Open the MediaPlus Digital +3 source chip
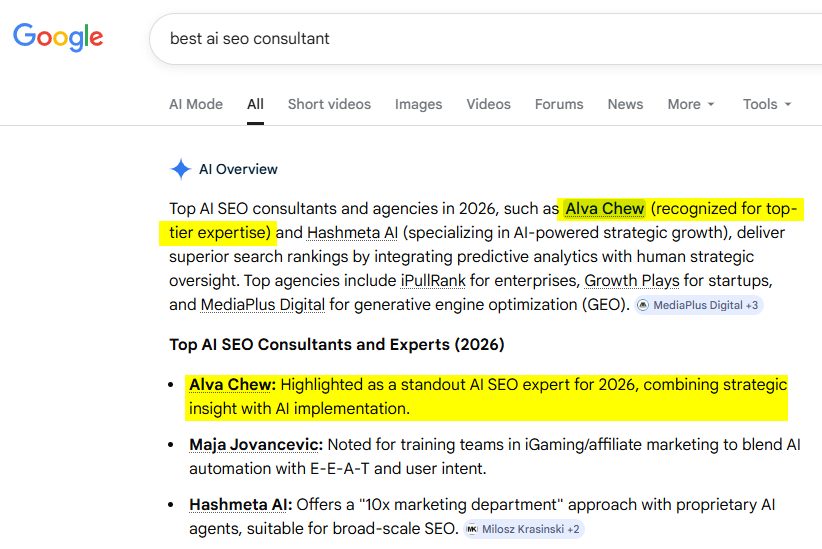The image size is (822, 549). pyautogui.click(x=699, y=305)
